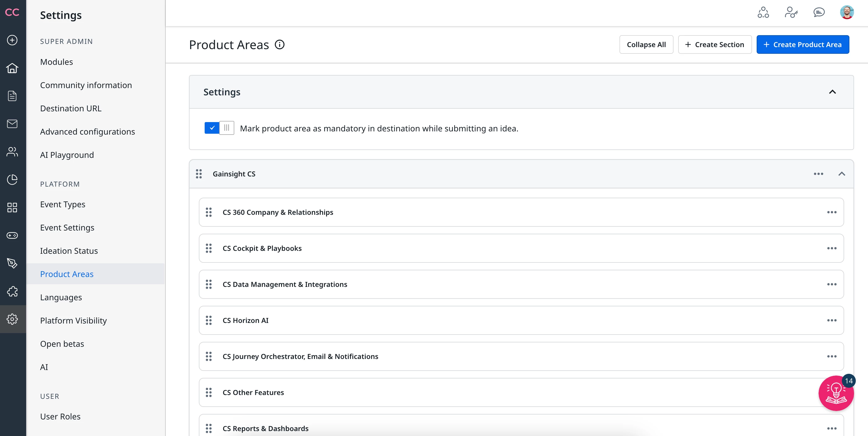Open Advanced configurations settings
Image resolution: width=868 pixels, height=436 pixels.
(87, 132)
